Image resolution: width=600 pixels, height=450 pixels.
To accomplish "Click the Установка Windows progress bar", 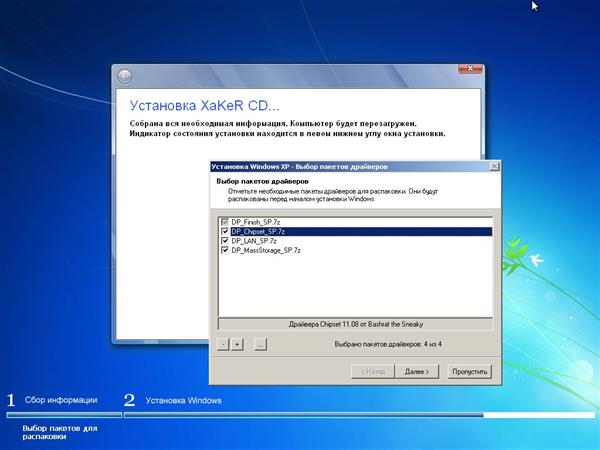I will [x=359, y=415].
